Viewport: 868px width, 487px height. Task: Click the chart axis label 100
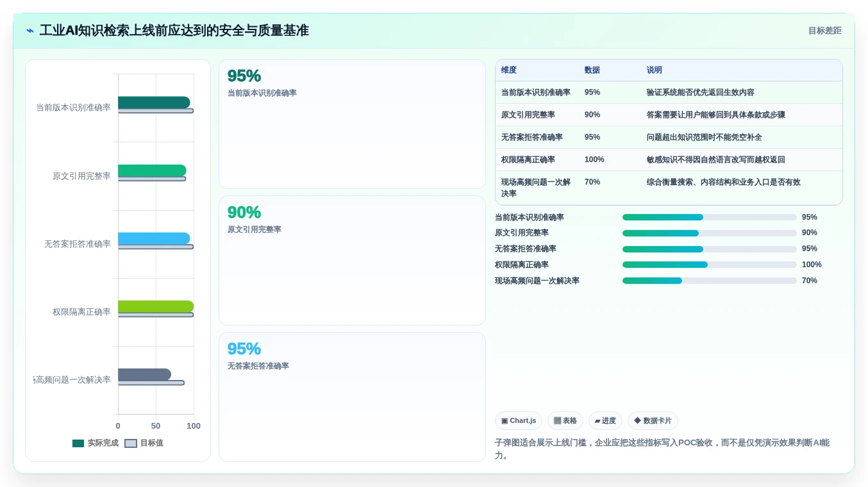[x=194, y=426]
